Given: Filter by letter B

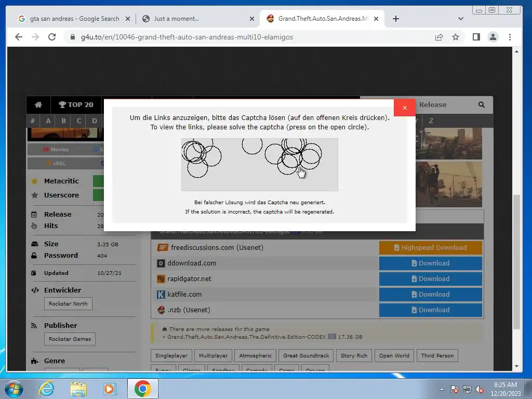Looking at the screenshot, I should pyautogui.click(x=63, y=121).
